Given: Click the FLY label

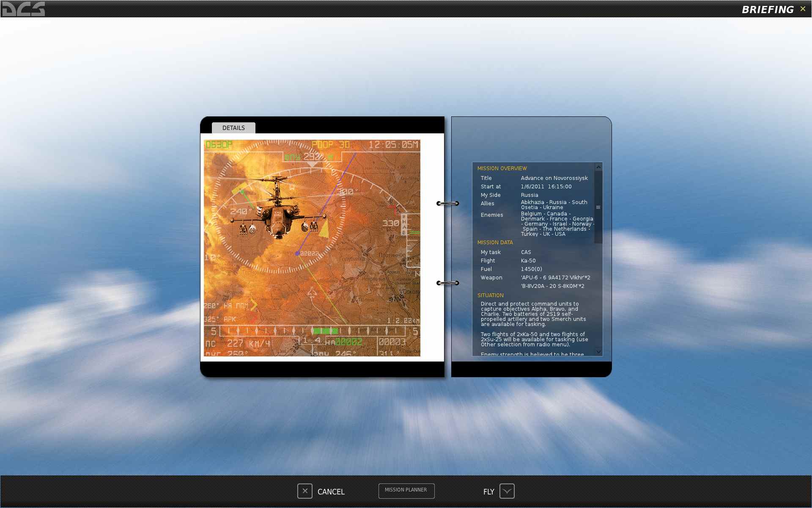Looking at the screenshot, I should click(x=488, y=492).
